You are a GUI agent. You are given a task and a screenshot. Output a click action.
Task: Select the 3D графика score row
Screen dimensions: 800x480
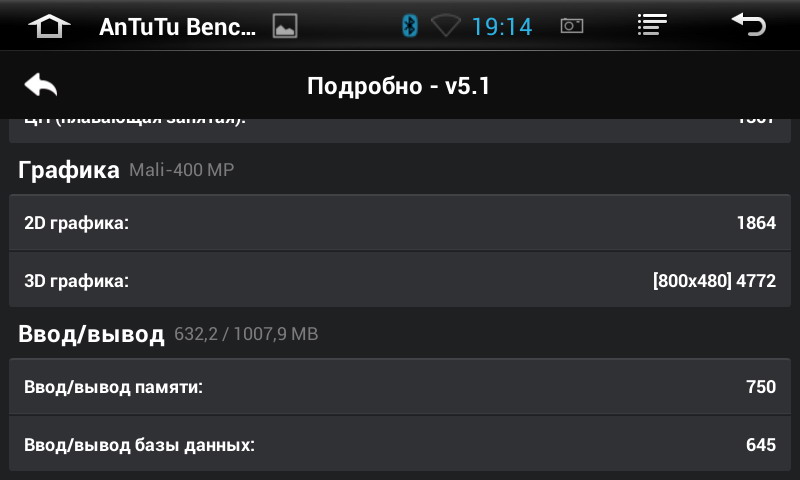pyautogui.click(x=400, y=280)
